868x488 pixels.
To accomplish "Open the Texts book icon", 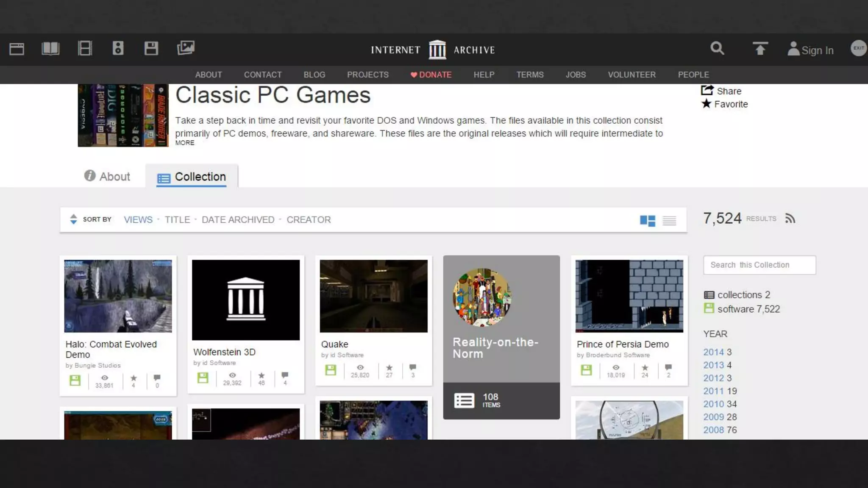I will pyautogui.click(x=50, y=49).
